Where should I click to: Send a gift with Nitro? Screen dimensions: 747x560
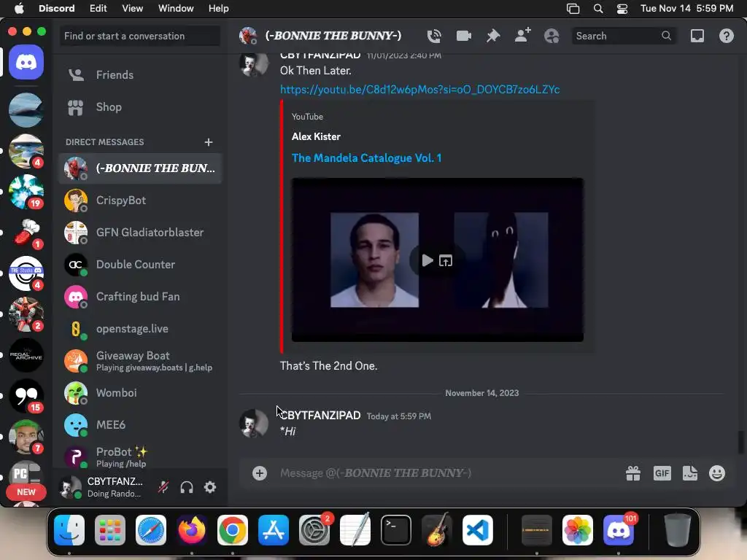pyautogui.click(x=633, y=472)
